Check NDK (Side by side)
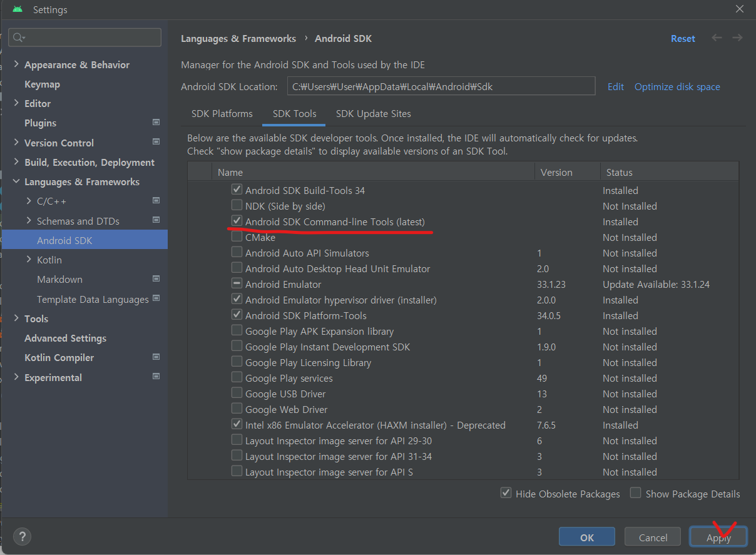This screenshot has height=555, width=756. click(237, 205)
